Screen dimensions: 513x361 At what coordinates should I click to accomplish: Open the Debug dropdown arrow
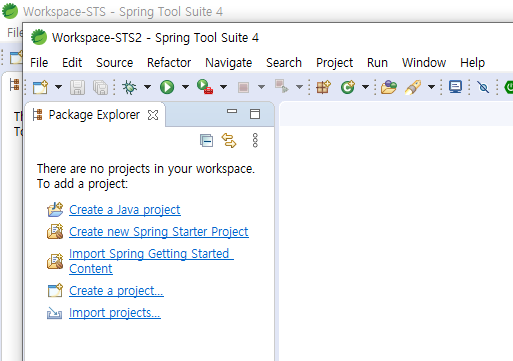point(147,87)
